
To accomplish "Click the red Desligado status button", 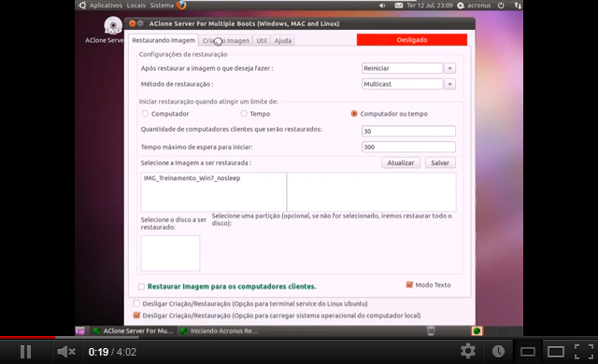I will pos(412,39).
